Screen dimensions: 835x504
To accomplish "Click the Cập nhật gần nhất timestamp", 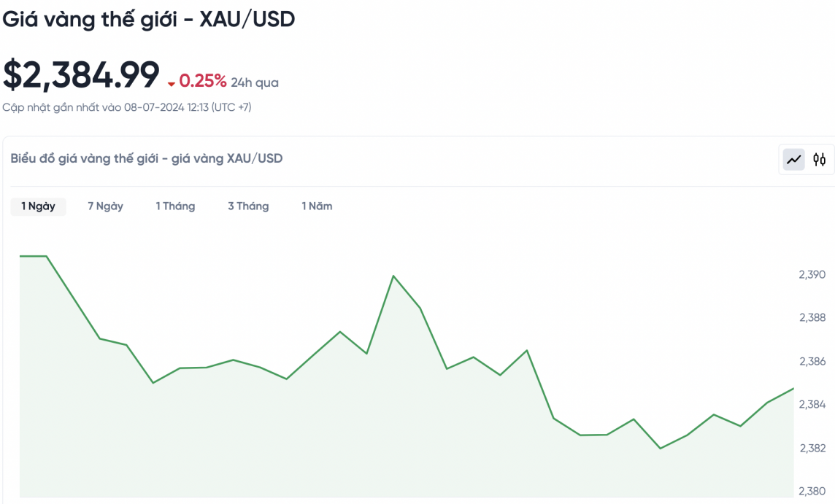I will coord(127,107).
